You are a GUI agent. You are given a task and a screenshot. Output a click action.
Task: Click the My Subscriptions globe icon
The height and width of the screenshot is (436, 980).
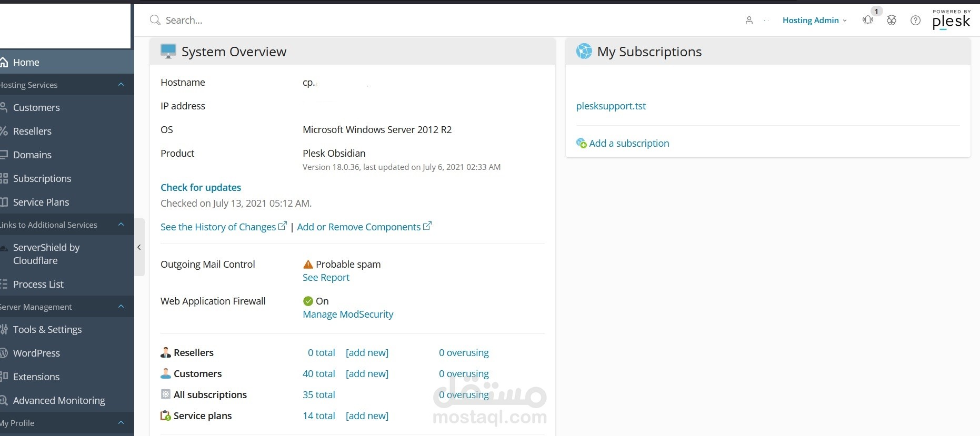point(584,51)
